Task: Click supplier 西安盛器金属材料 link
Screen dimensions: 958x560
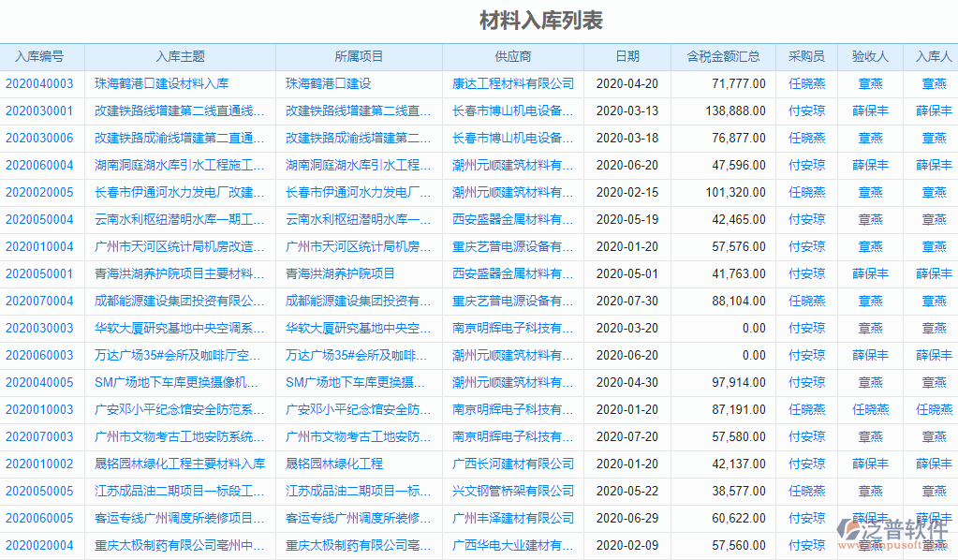Action: coord(512,219)
